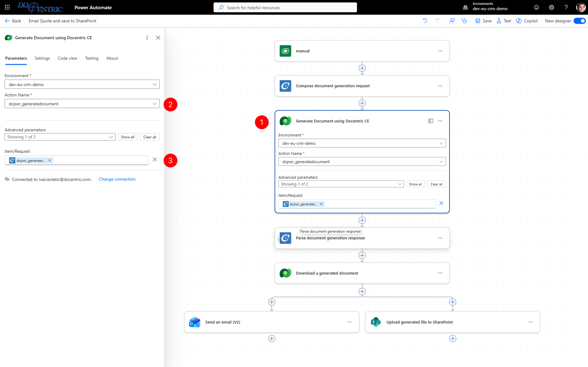Open the feedback smiley icon
Viewport: 588px width, 367px height.
tap(537, 7)
